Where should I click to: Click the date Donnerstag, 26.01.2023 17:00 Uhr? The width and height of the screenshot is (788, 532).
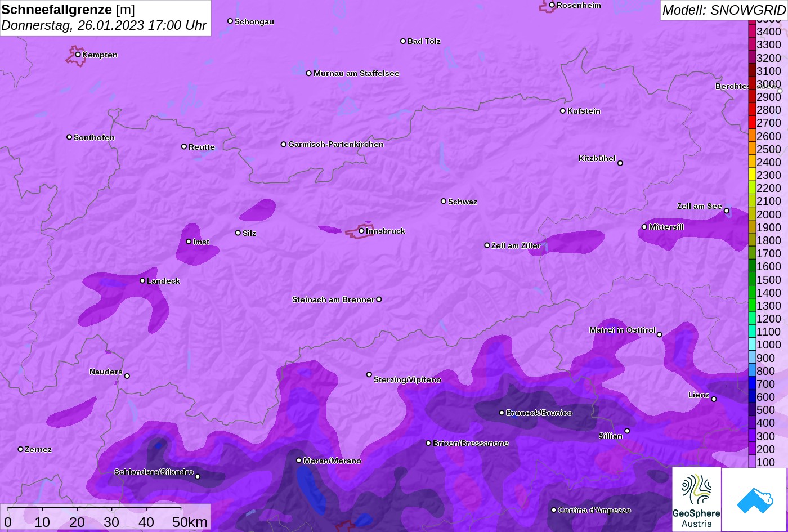click(x=104, y=25)
